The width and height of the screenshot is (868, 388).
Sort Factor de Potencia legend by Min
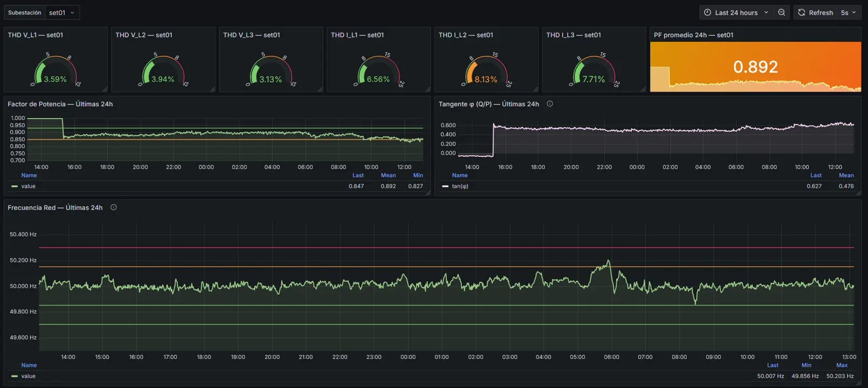tap(418, 175)
